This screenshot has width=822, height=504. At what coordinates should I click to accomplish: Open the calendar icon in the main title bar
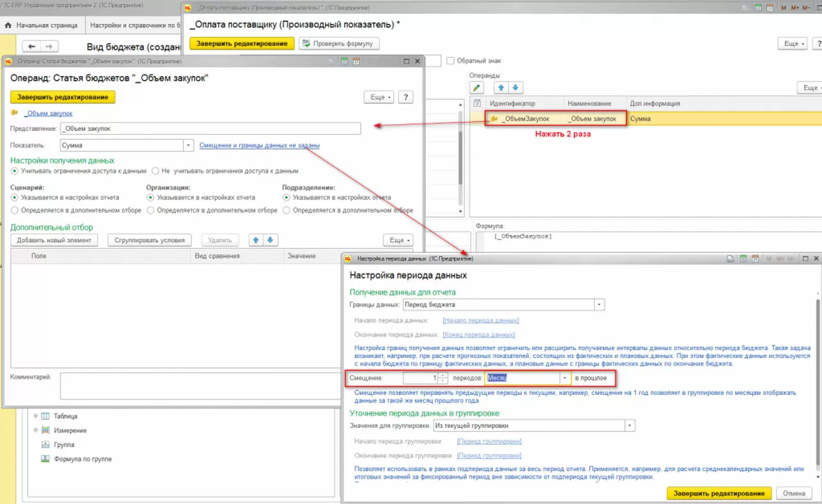point(771,8)
